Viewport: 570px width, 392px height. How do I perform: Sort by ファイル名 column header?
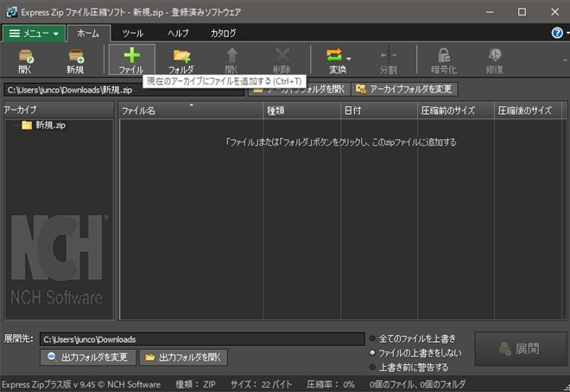pos(191,111)
